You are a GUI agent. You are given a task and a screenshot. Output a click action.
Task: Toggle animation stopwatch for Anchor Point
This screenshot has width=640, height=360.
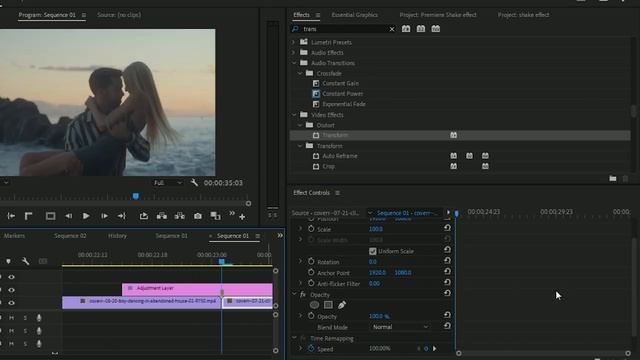311,272
